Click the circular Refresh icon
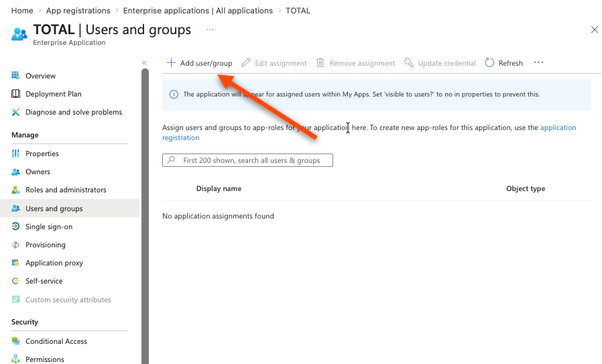This screenshot has height=364, width=602. tap(489, 62)
